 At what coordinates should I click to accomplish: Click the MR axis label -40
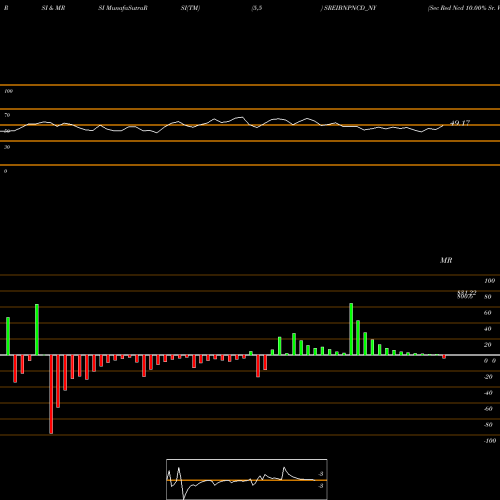point(488,393)
